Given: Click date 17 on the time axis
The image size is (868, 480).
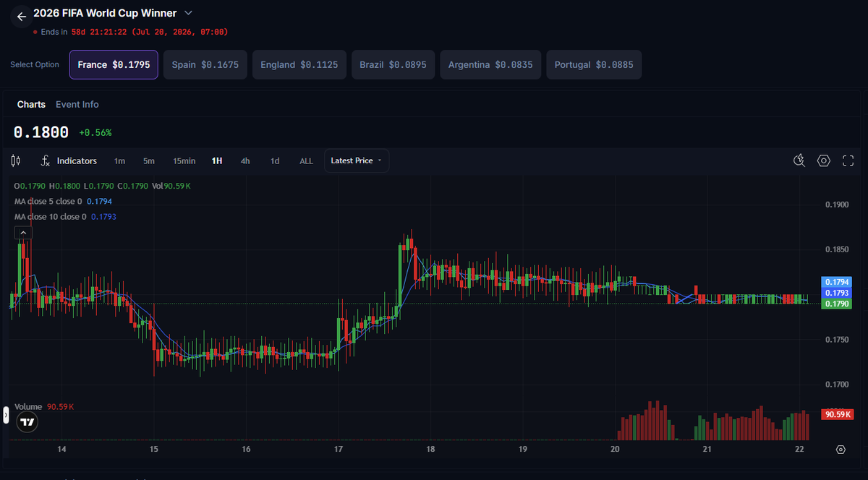Looking at the screenshot, I should (338, 449).
